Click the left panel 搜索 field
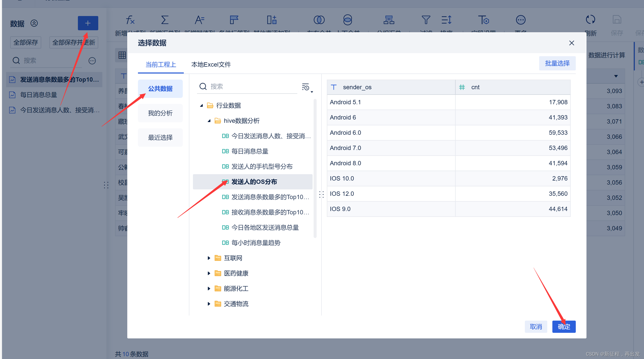Viewport: 644px width, 359px height. (x=46, y=61)
